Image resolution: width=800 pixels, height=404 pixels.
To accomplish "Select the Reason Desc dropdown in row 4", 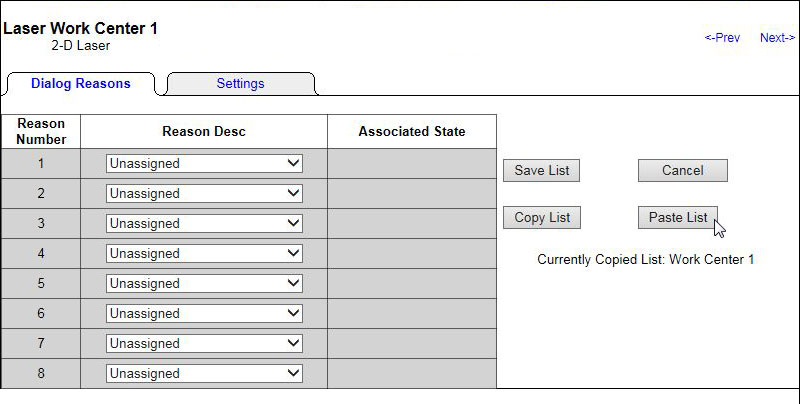I will click(204, 254).
